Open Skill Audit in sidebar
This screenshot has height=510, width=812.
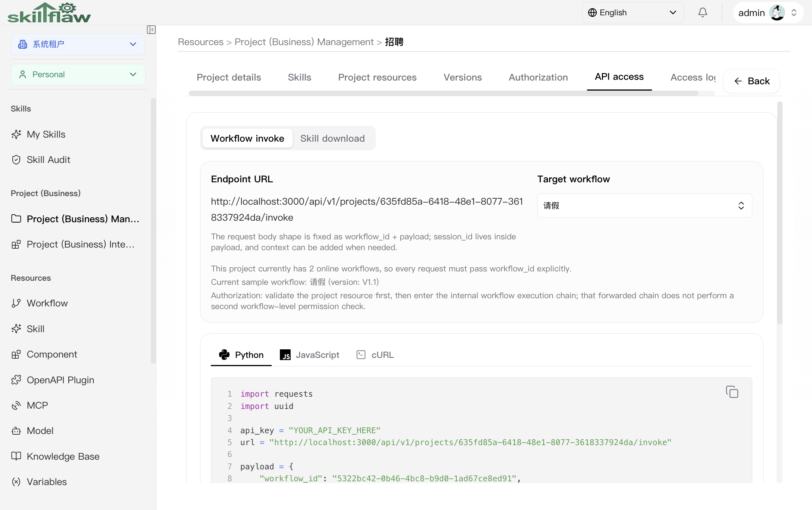(78, 160)
